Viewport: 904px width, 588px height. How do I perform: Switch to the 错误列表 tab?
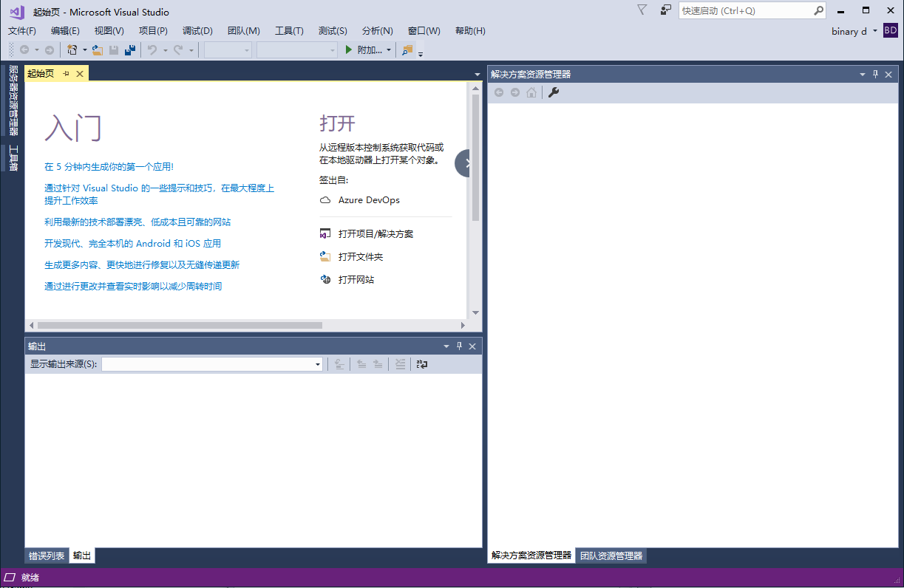[x=47, y=555]
